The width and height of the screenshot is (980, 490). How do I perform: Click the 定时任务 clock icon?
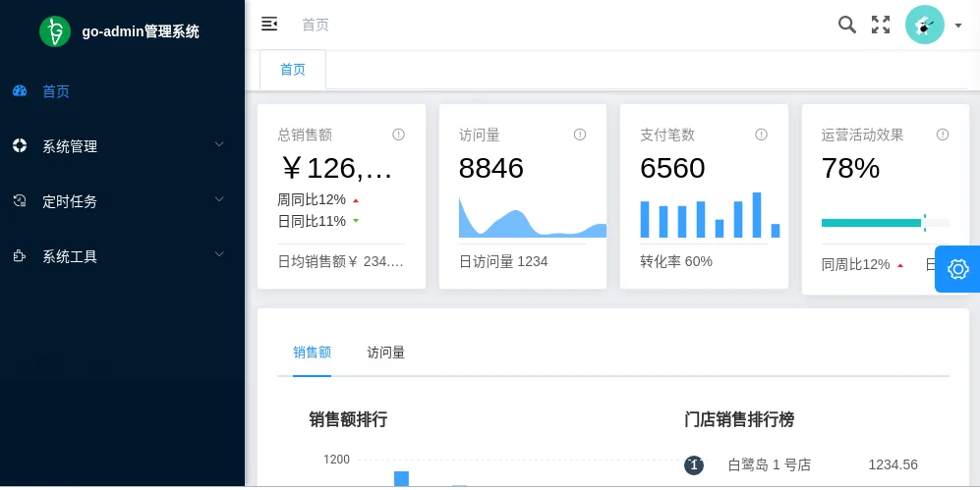[20, 200]
